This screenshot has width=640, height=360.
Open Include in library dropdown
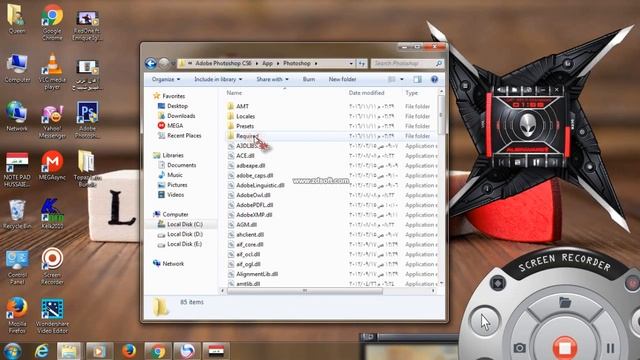[218, 79]
